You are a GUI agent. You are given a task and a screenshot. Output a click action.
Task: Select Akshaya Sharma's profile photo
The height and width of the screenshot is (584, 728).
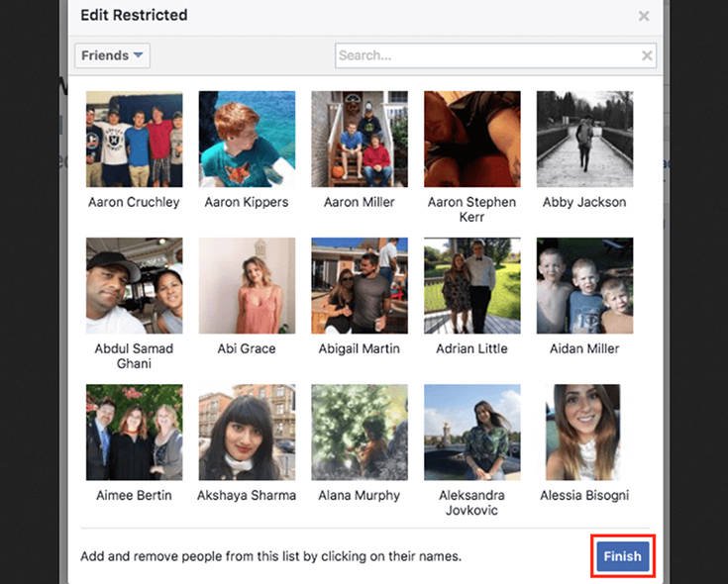pyautogui.click(x=247, y=433)
